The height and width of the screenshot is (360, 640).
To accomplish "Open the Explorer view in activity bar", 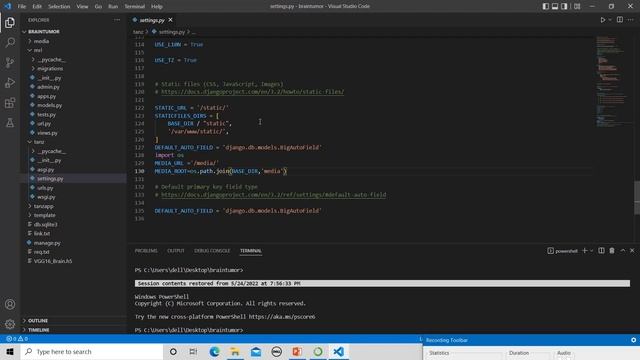I will [x=10, y=22].
